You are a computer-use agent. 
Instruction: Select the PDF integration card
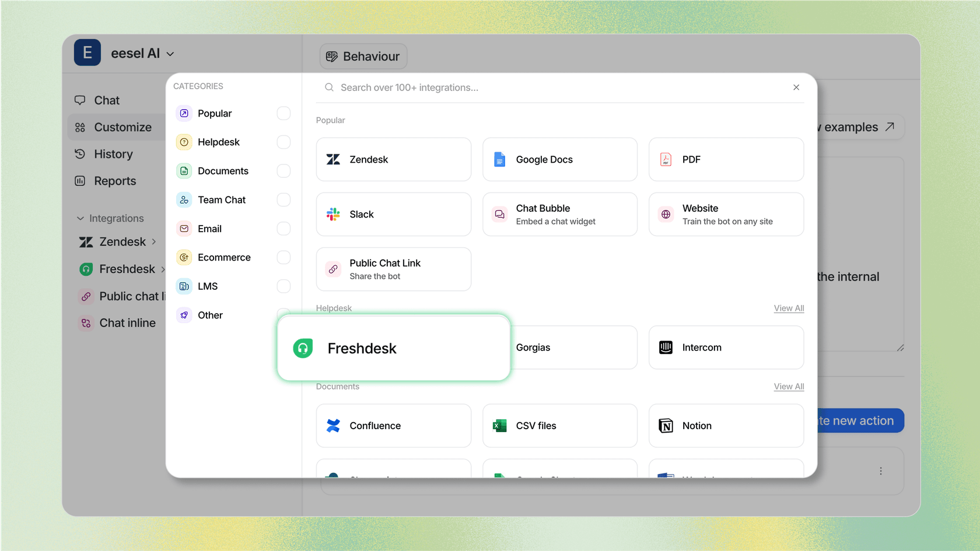(726, 159)
